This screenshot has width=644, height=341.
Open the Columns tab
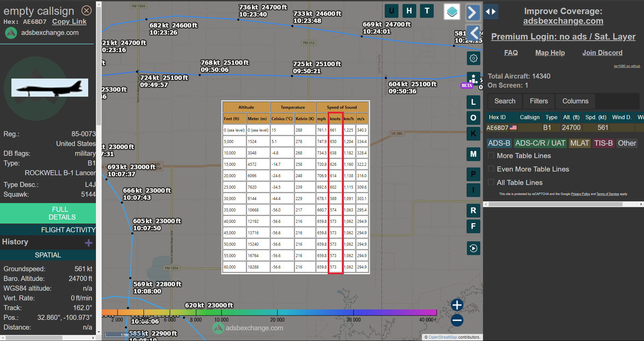click(575, 101)
